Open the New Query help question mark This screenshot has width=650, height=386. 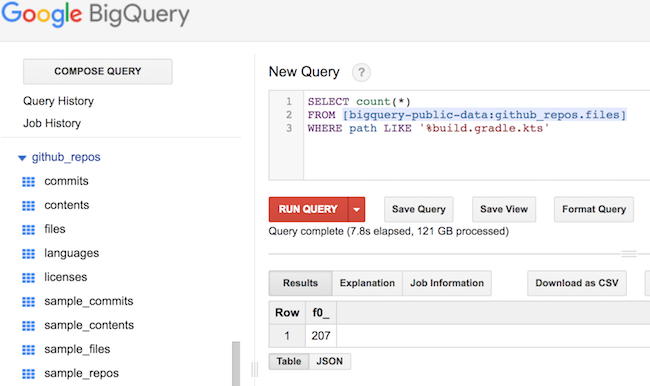point(361,73)
